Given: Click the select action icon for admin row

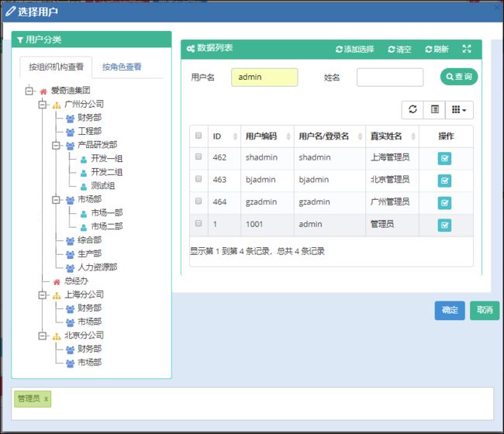Looking at the screenshot, I should pos(444,226).
